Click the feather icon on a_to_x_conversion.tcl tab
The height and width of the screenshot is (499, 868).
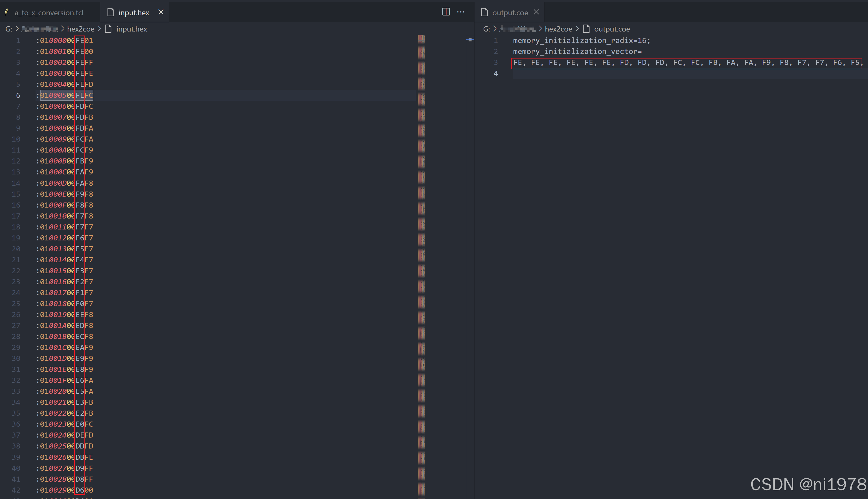coord(6,12)
